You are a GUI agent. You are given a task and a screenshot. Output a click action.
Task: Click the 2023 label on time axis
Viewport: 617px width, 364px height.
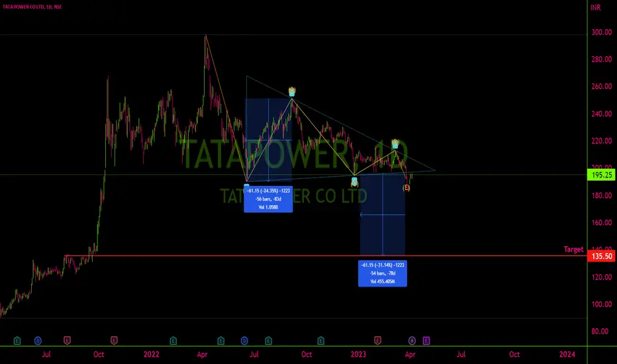(358, 354)
